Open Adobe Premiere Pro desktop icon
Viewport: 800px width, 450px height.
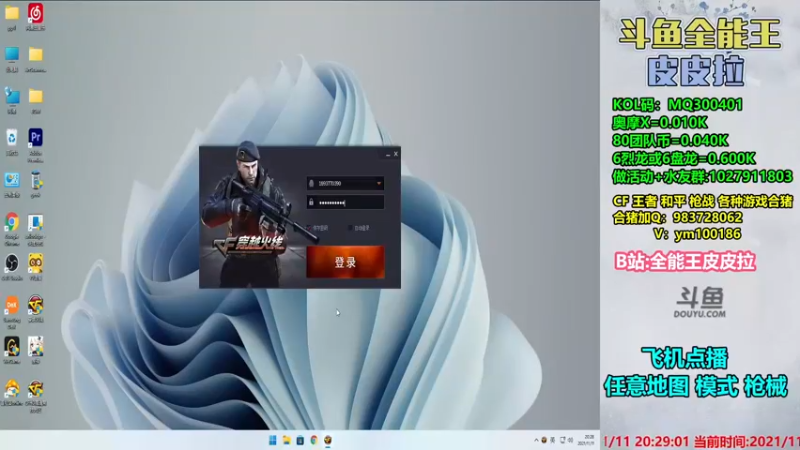tap(35, 138)
